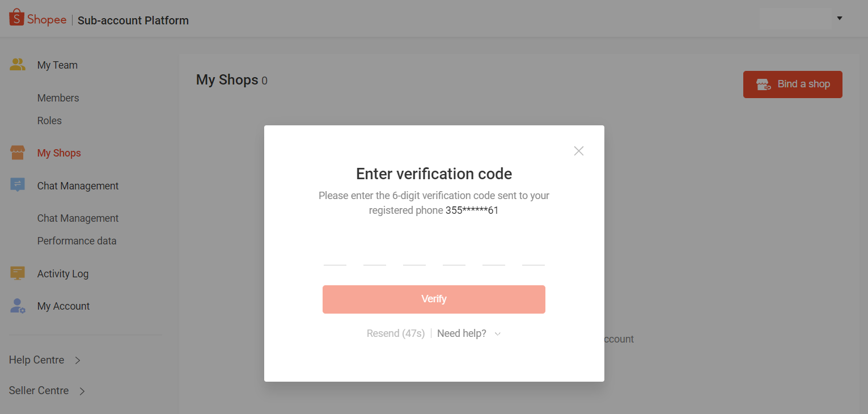Click Bind a shop
Viewport: 868px width, 414px height.
pos(793,84)
